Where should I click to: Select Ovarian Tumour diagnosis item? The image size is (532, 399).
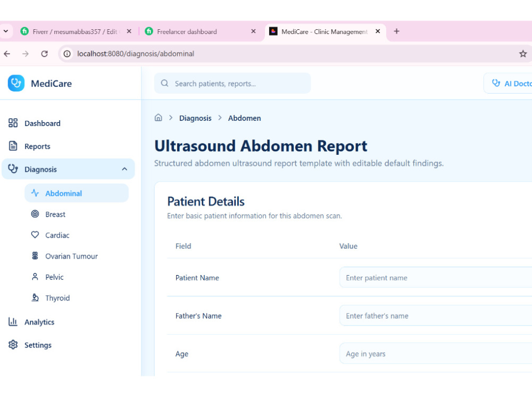click(x=76, y=256)
